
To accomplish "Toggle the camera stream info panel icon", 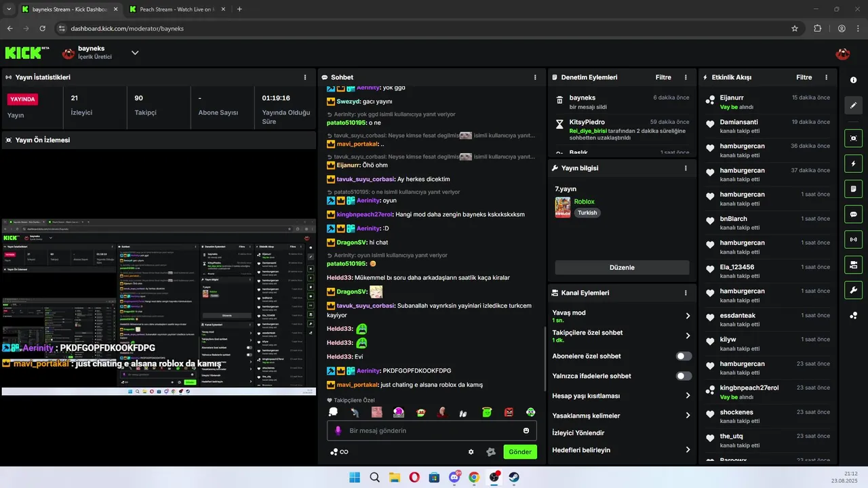I will point(853,264).
